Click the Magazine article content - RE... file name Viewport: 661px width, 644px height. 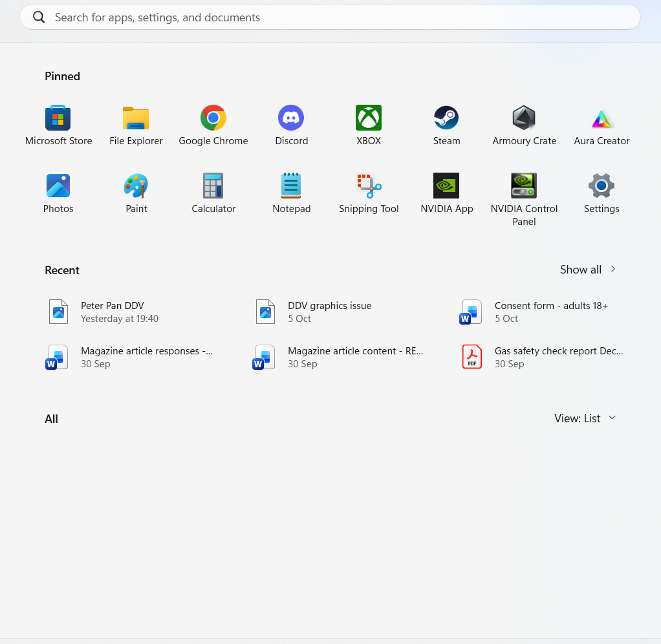(355, 351)
